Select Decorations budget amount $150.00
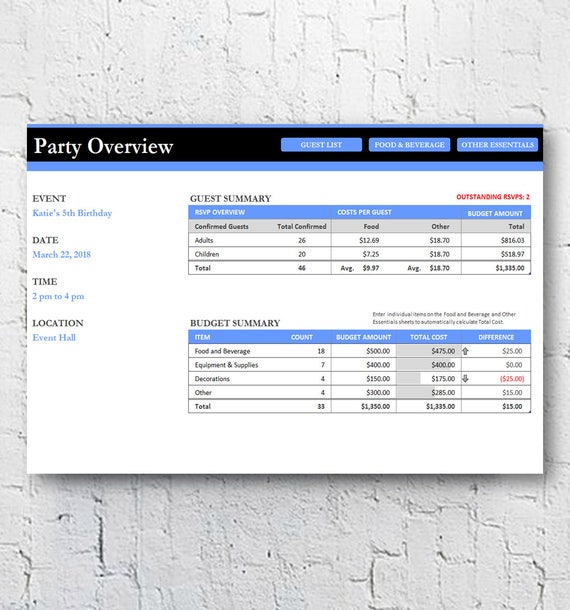Image resolution: width=570 pixels, height=610 pixels. [x=378, y=379]
